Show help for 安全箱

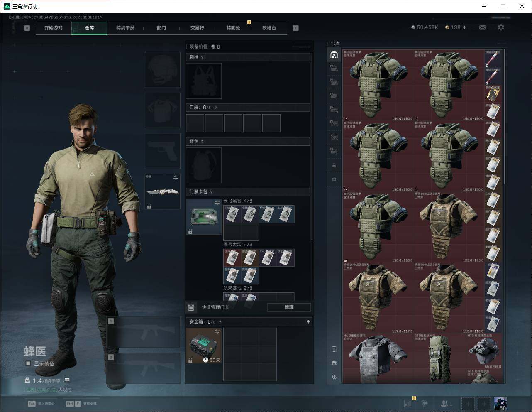(220, 322)
